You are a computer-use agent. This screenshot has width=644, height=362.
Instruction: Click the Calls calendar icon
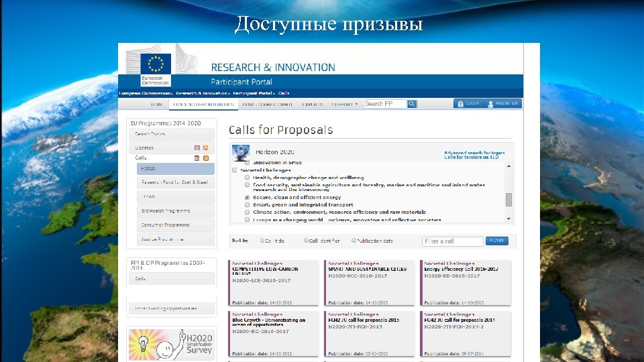(x=197, y=158)
